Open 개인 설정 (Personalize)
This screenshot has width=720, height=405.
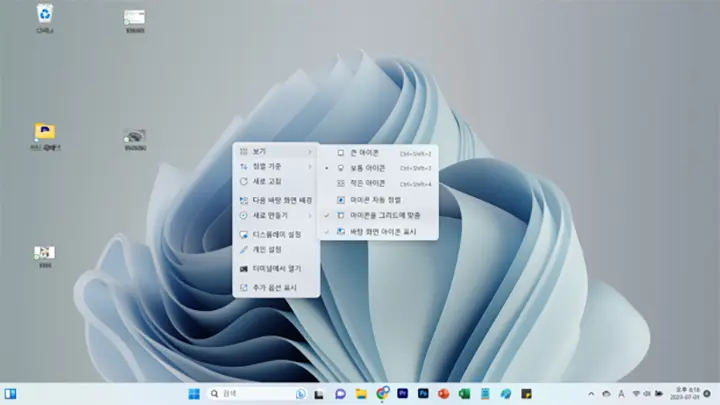tap(276, 250)
